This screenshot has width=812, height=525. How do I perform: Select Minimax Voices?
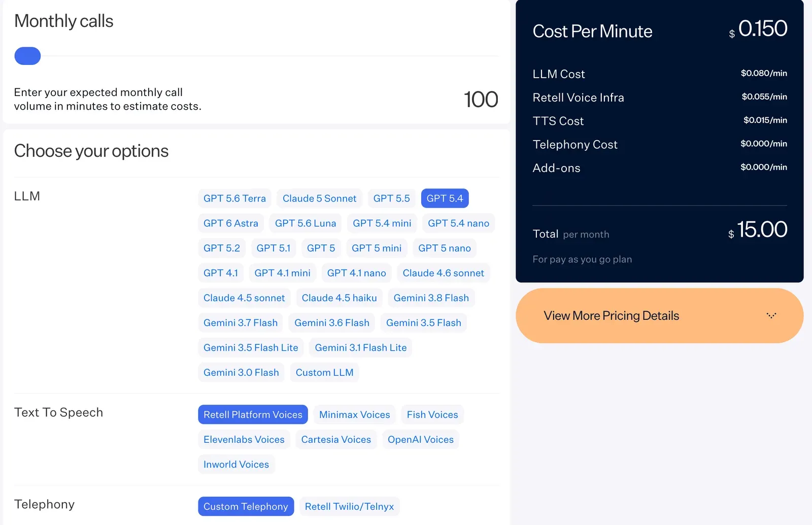[x=354, y=415]
